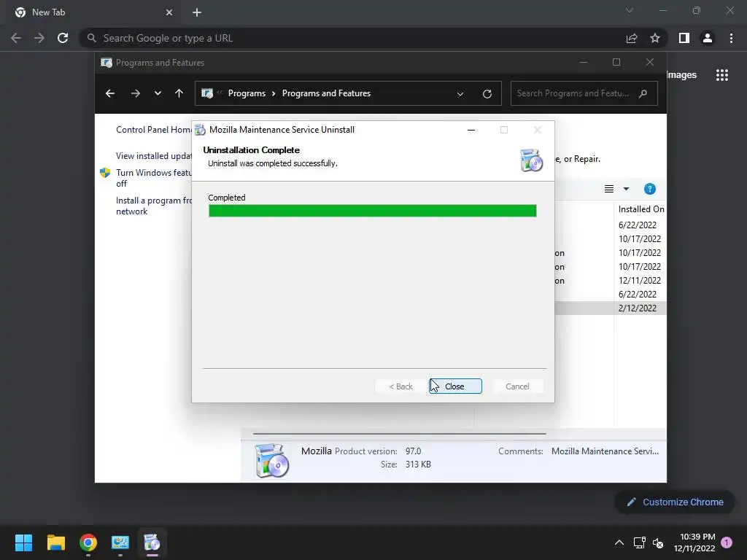This screenshot has height=560, width=747.
Task: Click network status tray icon
Action: pyautogui.click(x=639, y=542)
